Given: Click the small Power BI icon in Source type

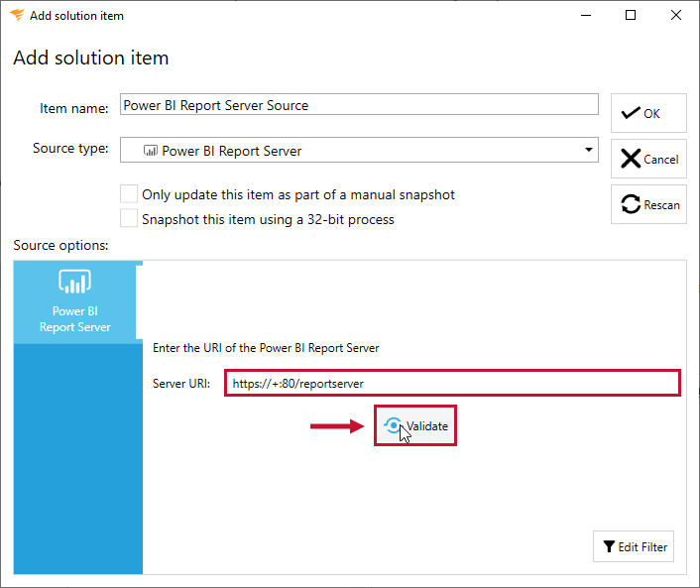Looking at the screenshot, I should click(150, 151).
